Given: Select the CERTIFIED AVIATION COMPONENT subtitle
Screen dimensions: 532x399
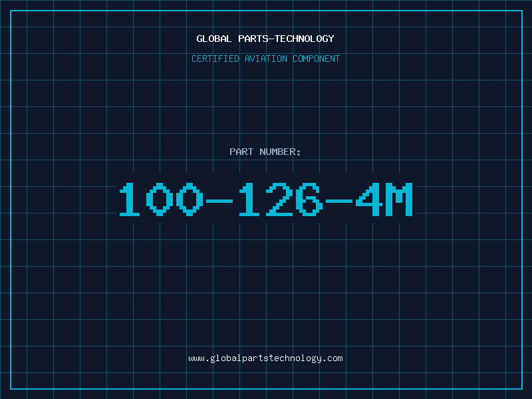Looking at the screenshot, I should pyautogui.click(x=265, y=59).
